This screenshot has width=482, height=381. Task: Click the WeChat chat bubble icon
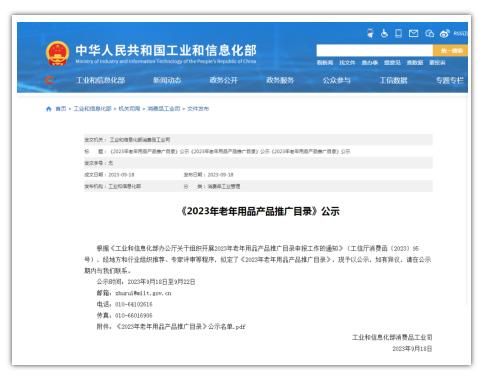(429, 33)
